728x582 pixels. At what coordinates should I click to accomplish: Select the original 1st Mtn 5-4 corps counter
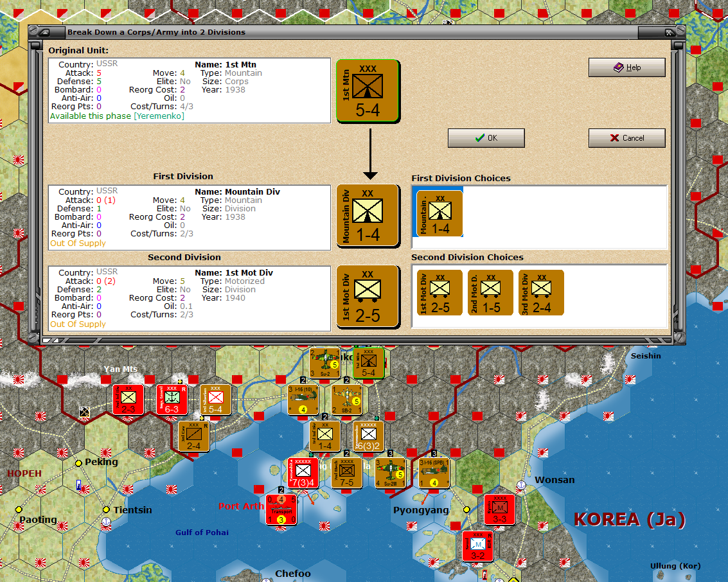tap(368, 91)
